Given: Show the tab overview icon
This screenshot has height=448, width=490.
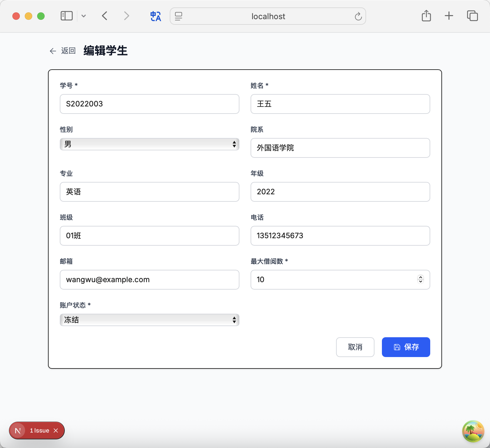Looking at the screenshot, I should point(472,16).
